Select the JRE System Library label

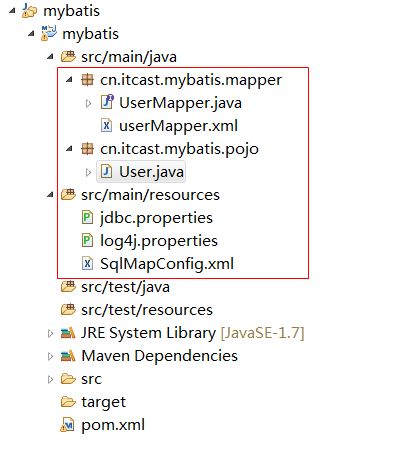[x=149, y=334]
